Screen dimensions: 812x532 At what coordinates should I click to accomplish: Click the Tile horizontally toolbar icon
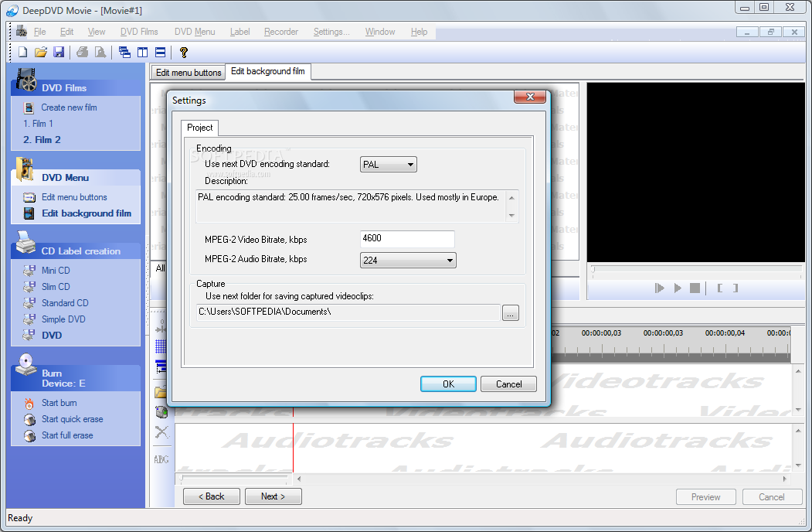pyautogui.click(x=161, y=52)
